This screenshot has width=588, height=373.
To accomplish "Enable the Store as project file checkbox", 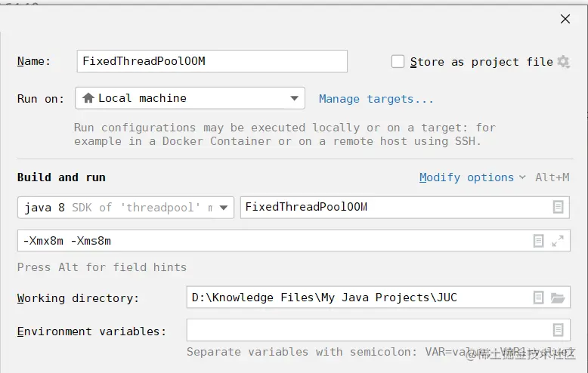I will [398, 62].
